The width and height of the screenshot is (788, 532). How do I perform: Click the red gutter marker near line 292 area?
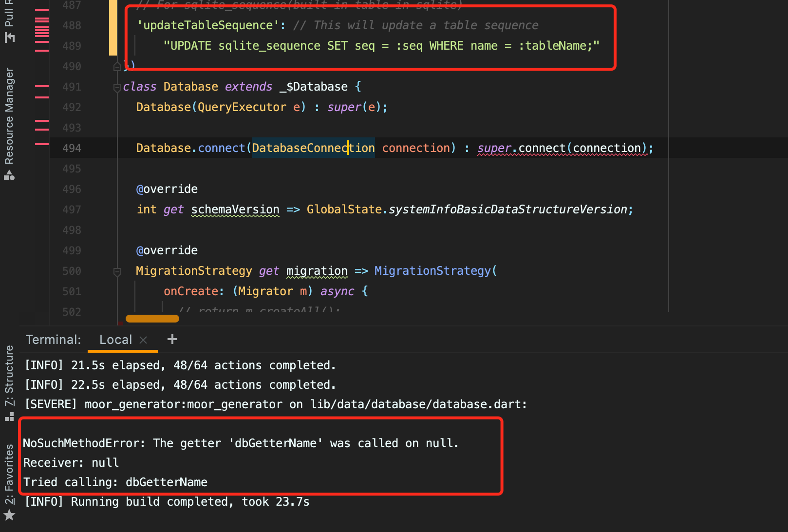tap(43, 144)
